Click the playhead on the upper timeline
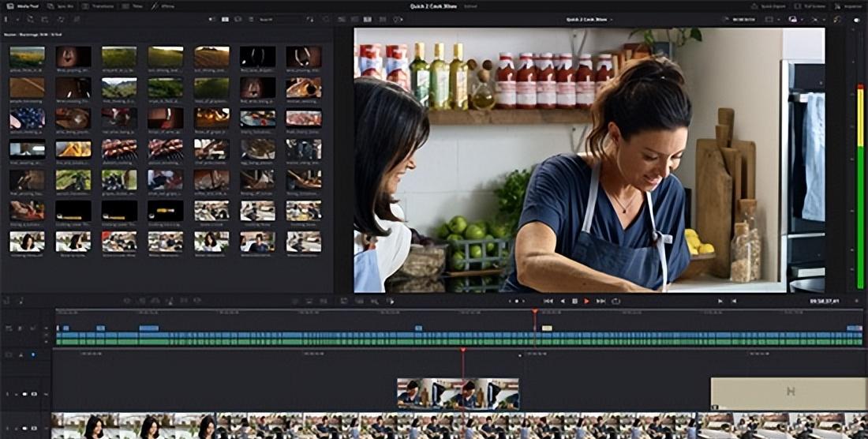The image size is (868, 439). coord(534,312)
